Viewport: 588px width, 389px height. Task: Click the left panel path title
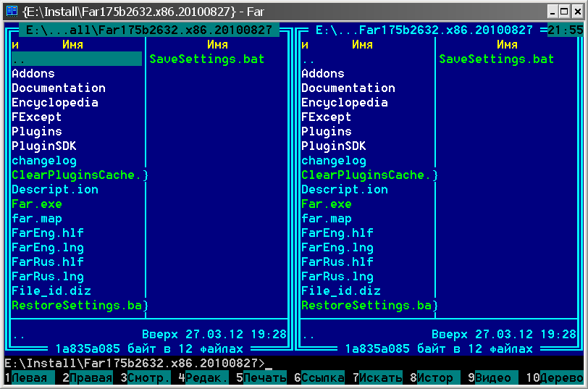(x=149, y=30)
